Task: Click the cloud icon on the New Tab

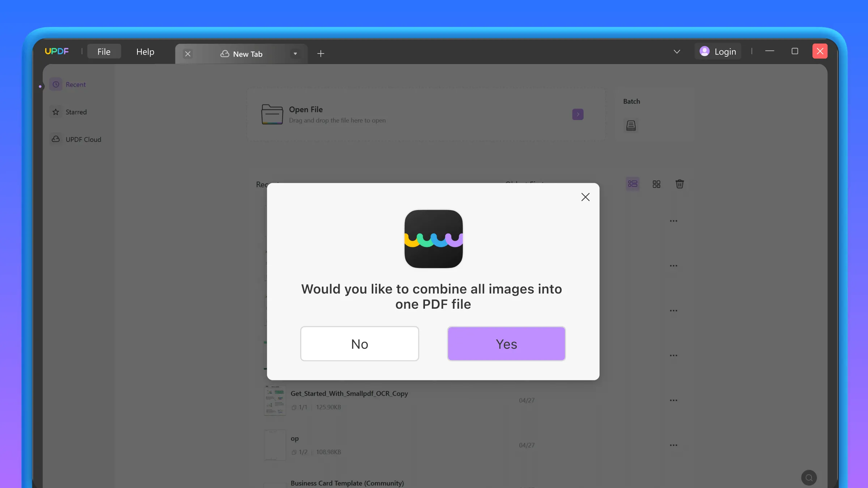Action: [x=225, y=53]
